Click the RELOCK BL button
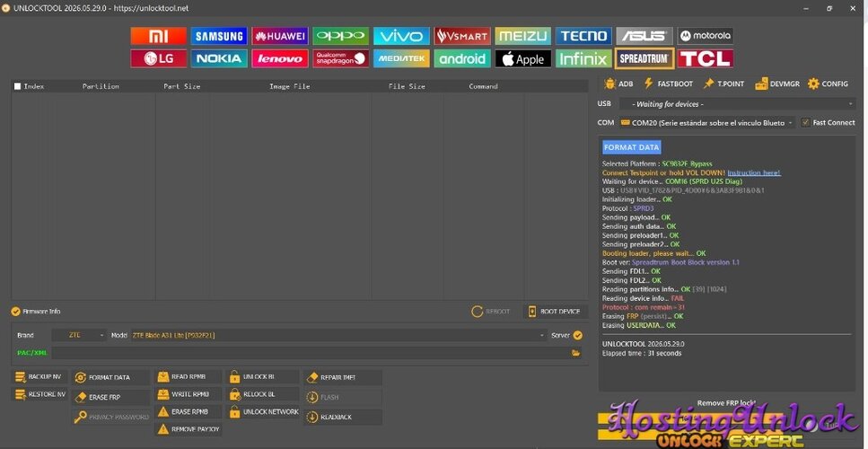Viewport: 868px width, 449px height. 263,394
